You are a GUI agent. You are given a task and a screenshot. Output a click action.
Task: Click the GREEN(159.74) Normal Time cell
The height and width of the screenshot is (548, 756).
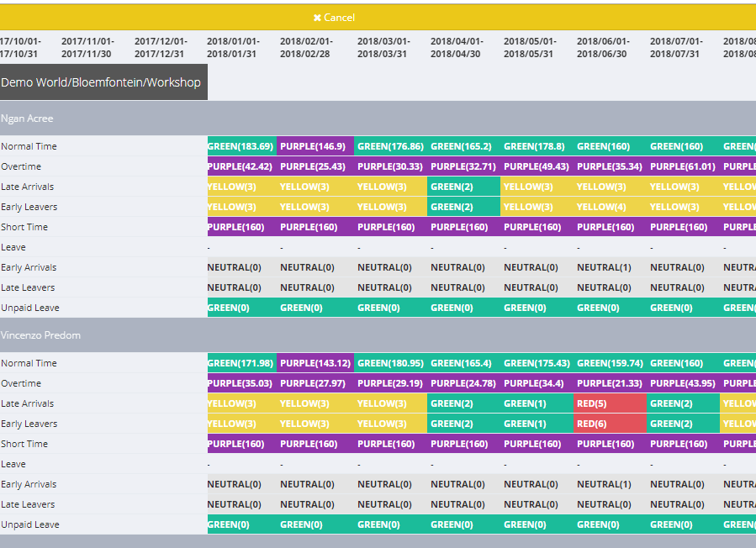click(610, 363)
